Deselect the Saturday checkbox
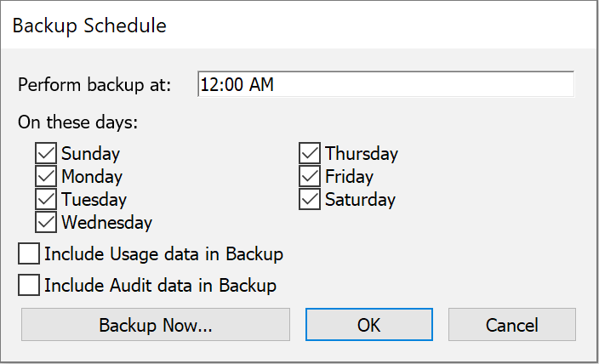The width and height of the screenshot is (599, 364). tap(310, 200)
